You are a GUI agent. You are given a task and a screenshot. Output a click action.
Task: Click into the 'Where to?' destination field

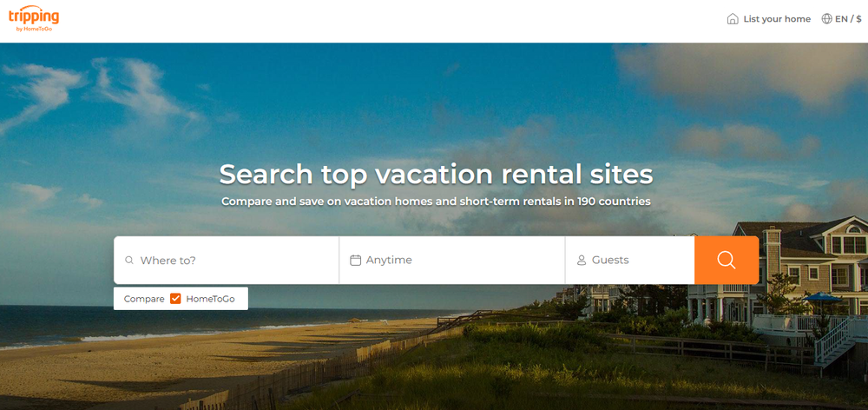(227, 260)
